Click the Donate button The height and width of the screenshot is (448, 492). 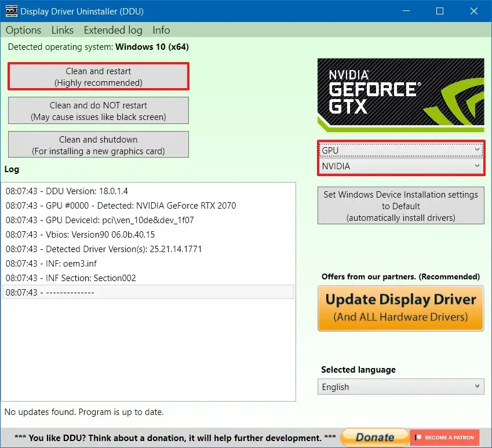[374, 438]
